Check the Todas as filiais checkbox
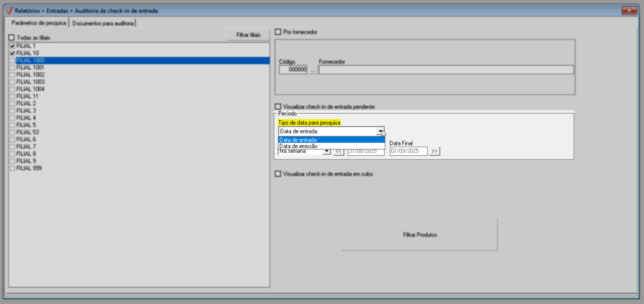The height and width of the screenshot is (304, 644). coord(11,38)
